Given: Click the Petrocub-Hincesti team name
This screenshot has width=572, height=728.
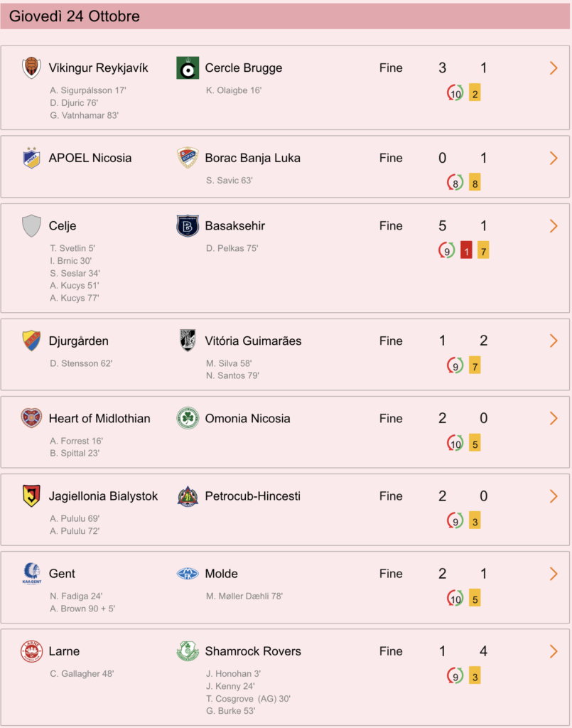Looking at the screenshot, I should (253, 496).
